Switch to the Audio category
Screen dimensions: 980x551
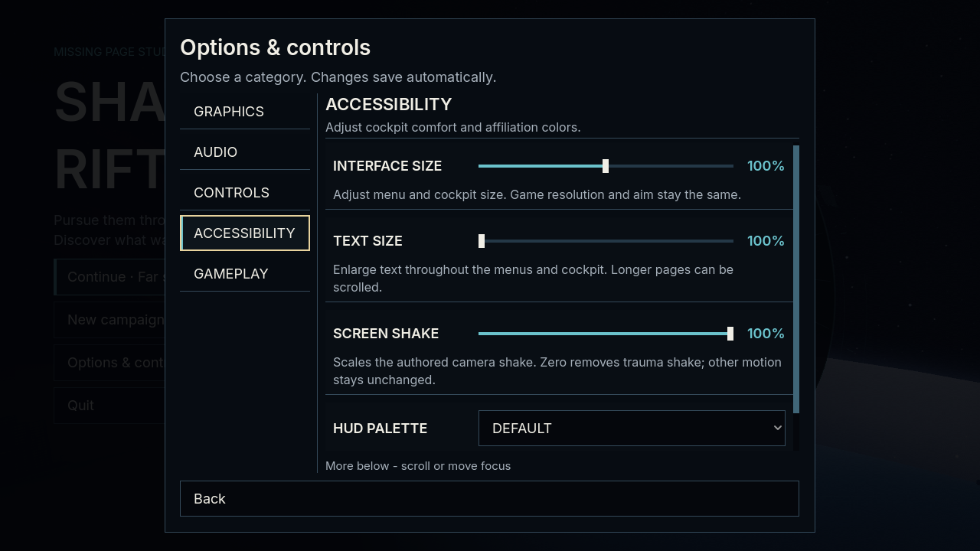245,152
